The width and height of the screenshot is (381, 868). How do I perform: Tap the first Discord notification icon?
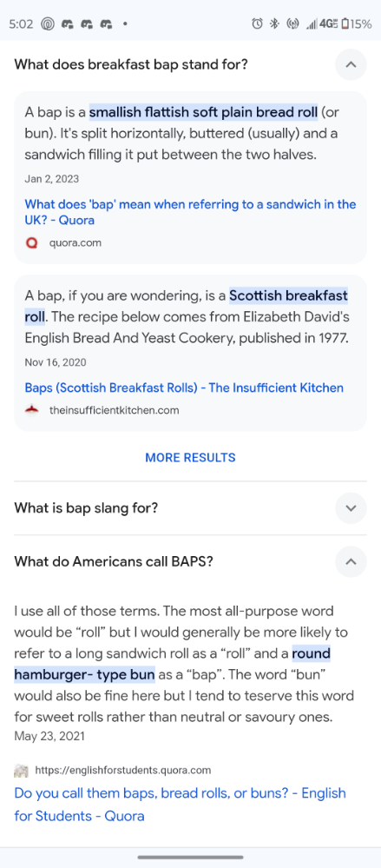[x=68, y=23]
